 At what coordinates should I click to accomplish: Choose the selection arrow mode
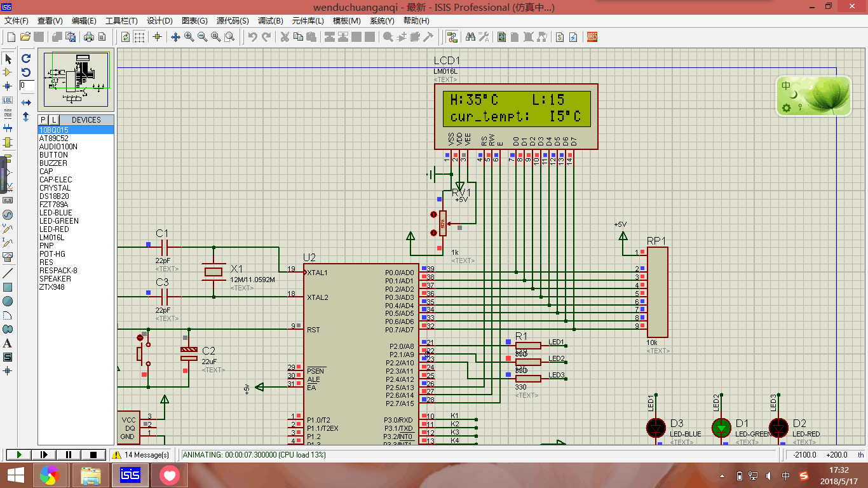click(x=8, y=58)
